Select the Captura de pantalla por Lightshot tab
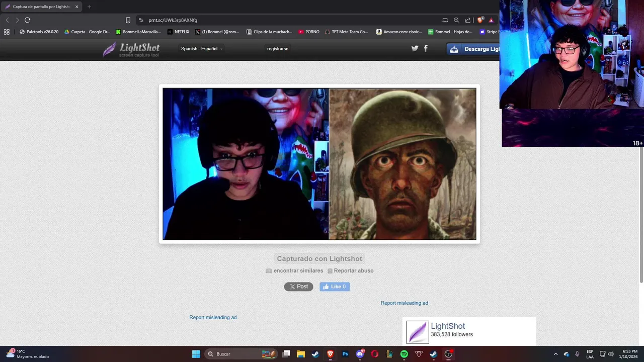The image size is (644, 362). point(42,7)
